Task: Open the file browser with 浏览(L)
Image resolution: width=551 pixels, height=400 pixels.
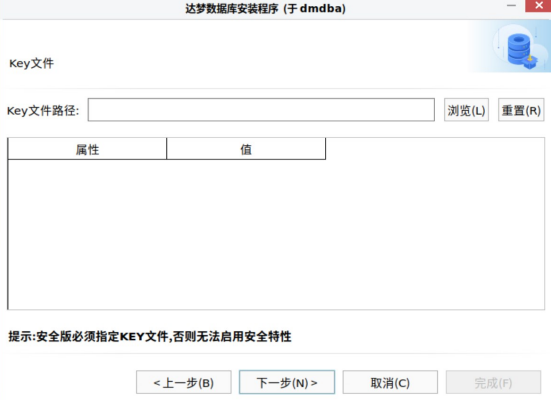Action: [x=466, y=110]
